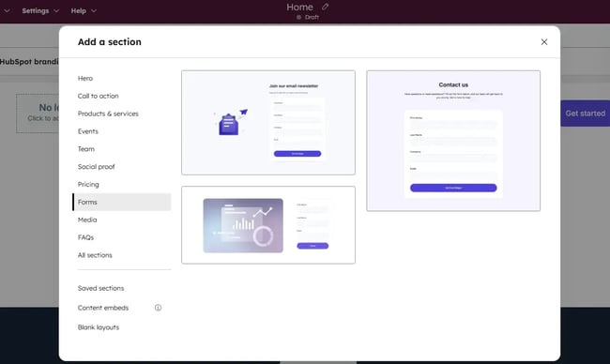Screen dimensions: 610x364
Task: Click the Home page title
Action: click(x=299, y=7)
